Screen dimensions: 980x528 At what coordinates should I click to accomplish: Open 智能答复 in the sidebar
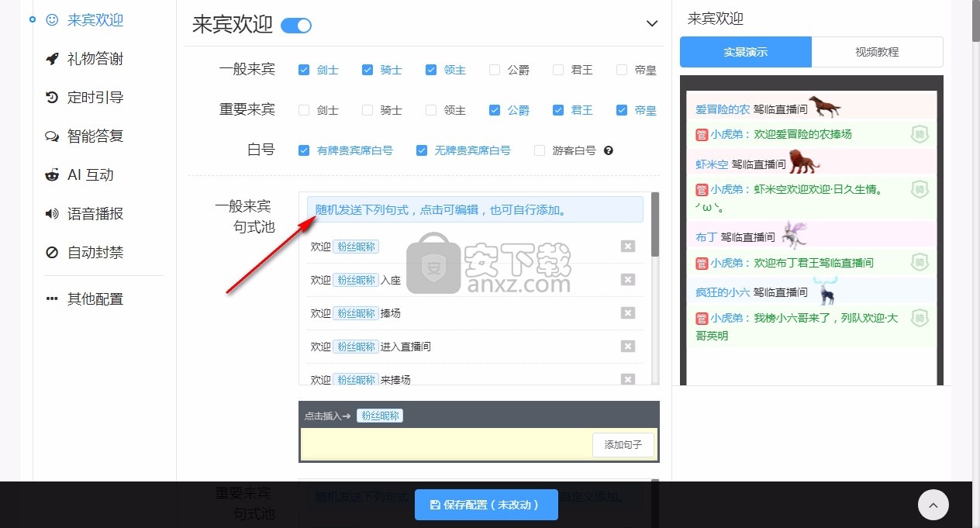(95, 136)
